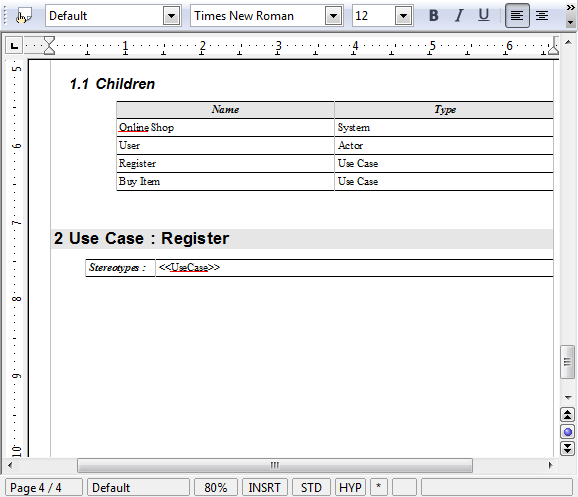Toggle INSRT insert mode in status bar
Viewport: 578px width, 497px height.
tap(264, 487)
